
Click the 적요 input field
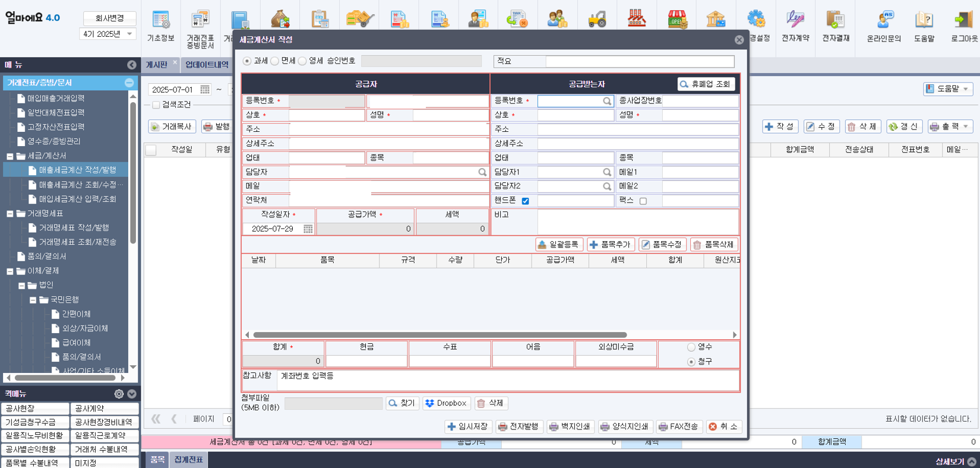640,61
